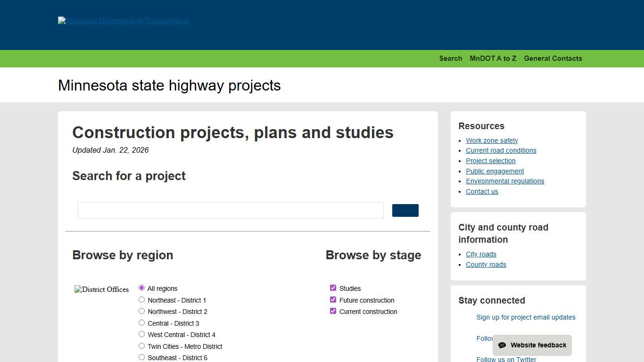Open the Website feedback chat widget
Viewport: 644px width, 362px height.
click(532, 345)
